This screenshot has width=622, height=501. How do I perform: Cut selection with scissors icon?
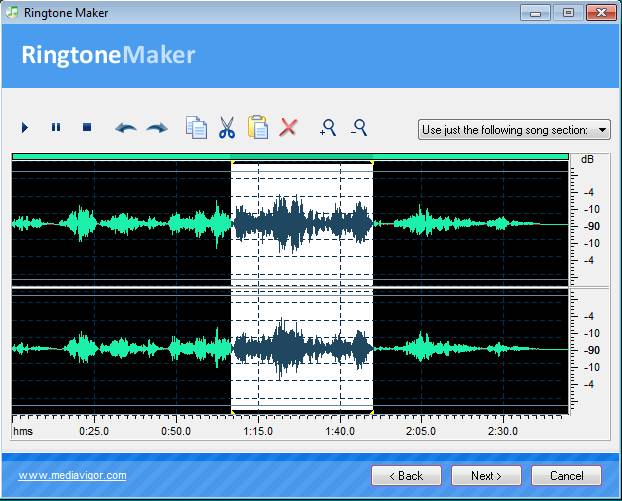coord(227,128)
